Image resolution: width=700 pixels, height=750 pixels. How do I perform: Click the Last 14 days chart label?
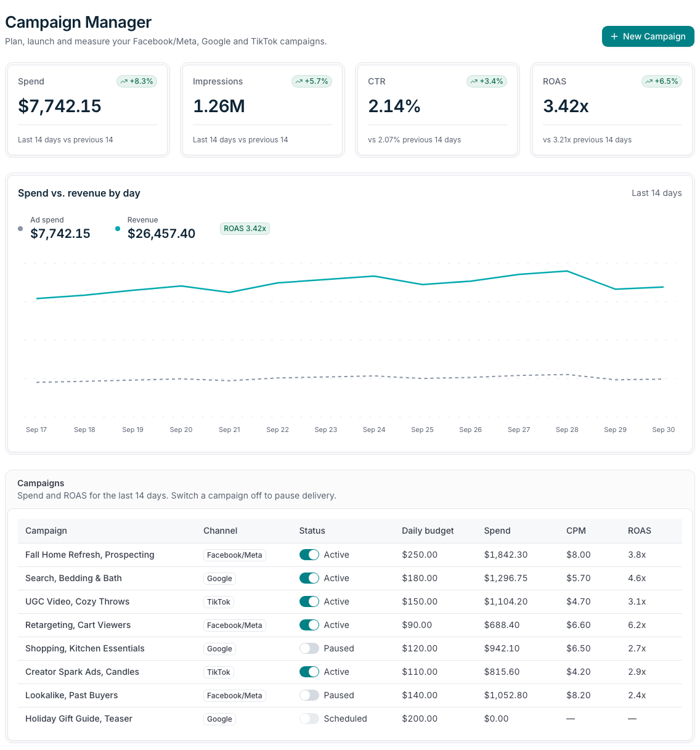click(x=657, y=193)
